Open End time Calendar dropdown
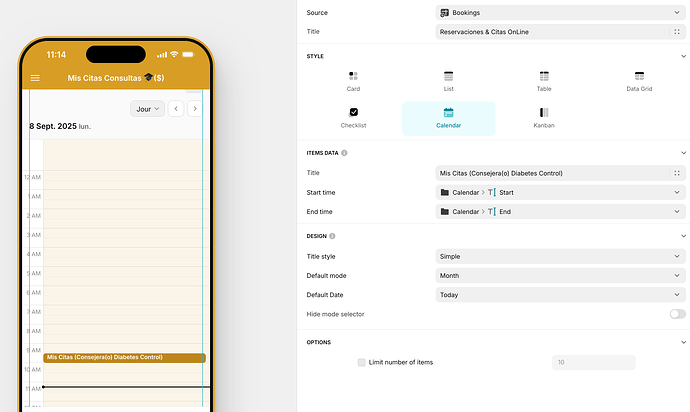Image resolution: width=690 pixels, height=412 pixels. click(x=561, y=212)
